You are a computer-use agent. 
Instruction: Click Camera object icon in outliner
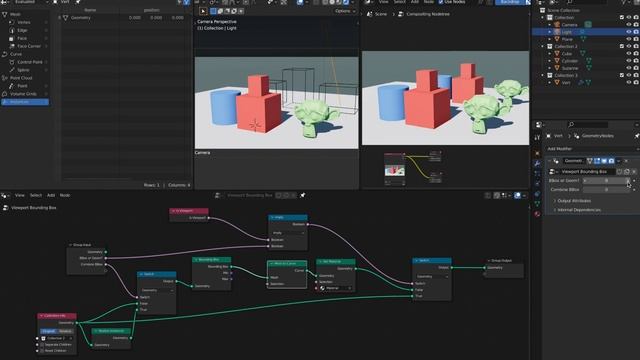click(557, 25)
